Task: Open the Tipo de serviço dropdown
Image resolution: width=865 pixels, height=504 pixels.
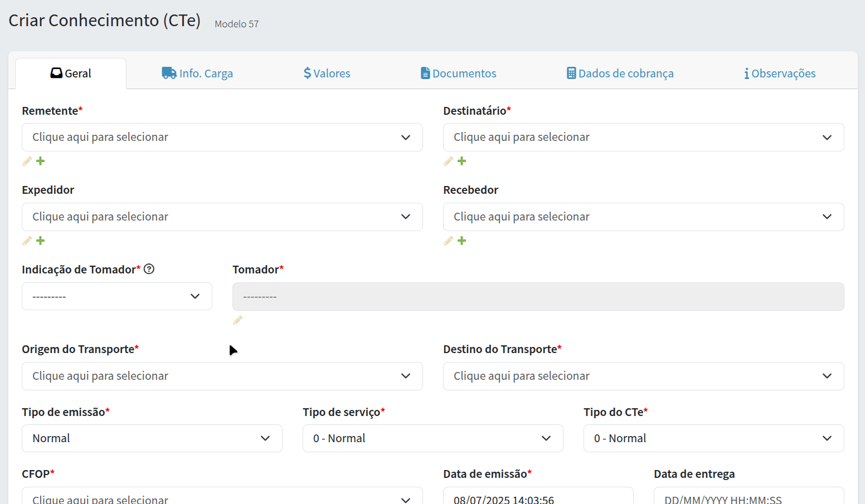Action: coord(432,438)
